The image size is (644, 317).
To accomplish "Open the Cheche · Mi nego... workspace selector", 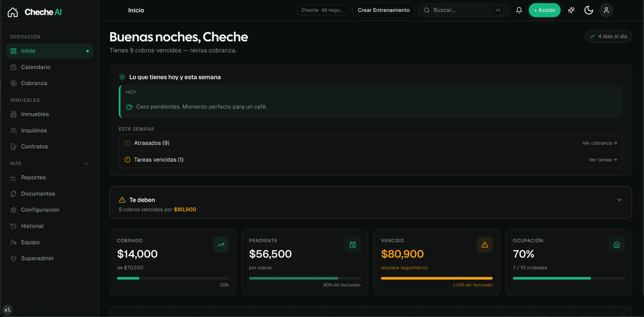I will click(x=323, y=10).
